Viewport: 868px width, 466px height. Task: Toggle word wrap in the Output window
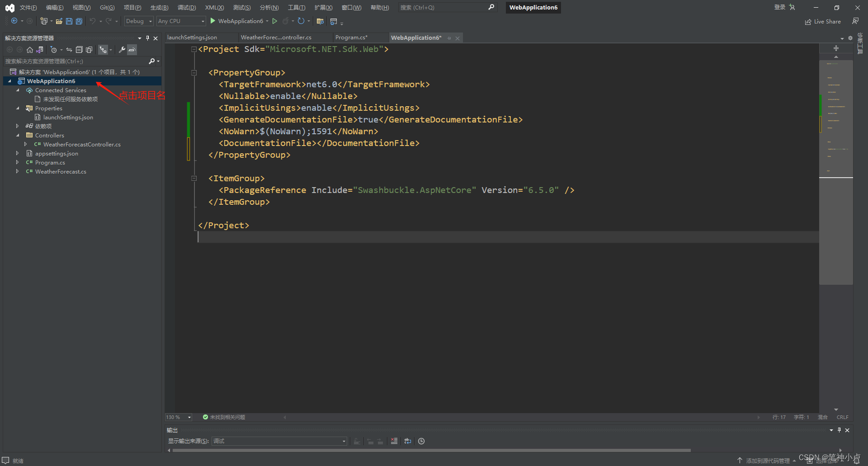[x=407, y=441]
